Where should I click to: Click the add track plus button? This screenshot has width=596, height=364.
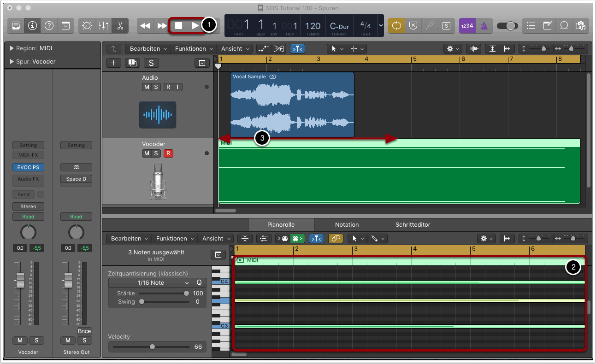[x=114, y=63]
